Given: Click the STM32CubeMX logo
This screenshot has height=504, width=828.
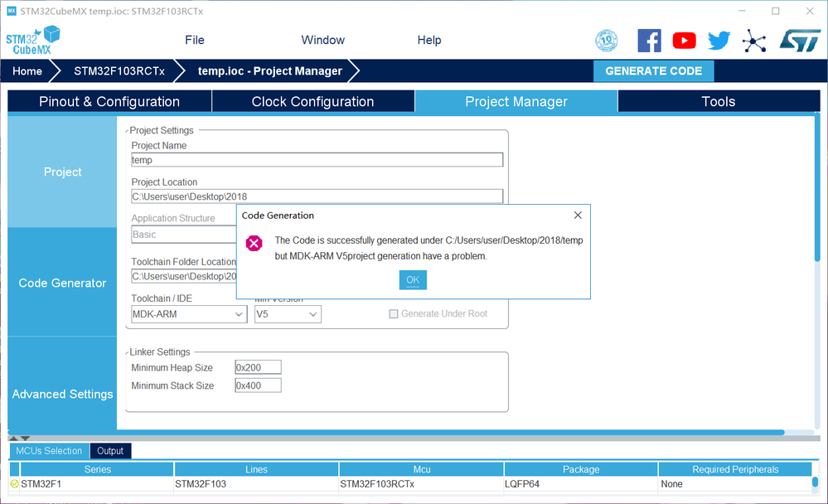Looking at the screenshot, I should coord(33,40).
